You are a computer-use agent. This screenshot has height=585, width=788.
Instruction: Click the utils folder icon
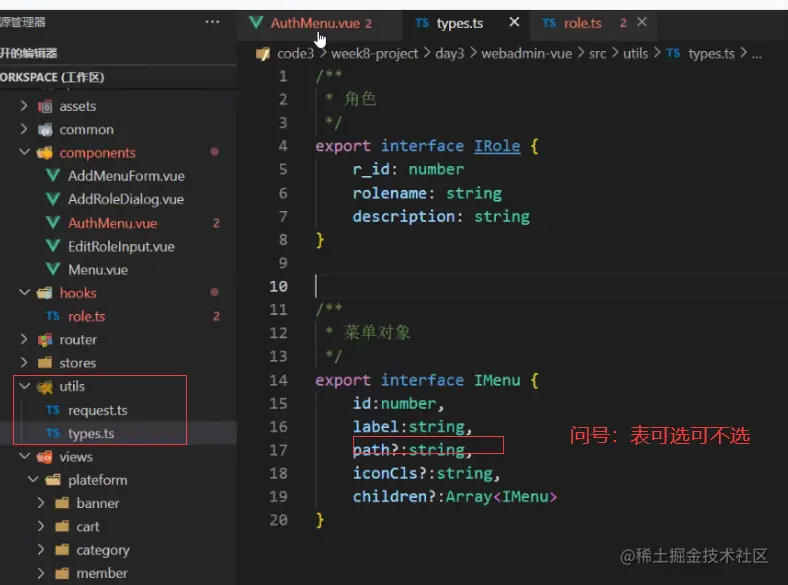pos(45,386)
